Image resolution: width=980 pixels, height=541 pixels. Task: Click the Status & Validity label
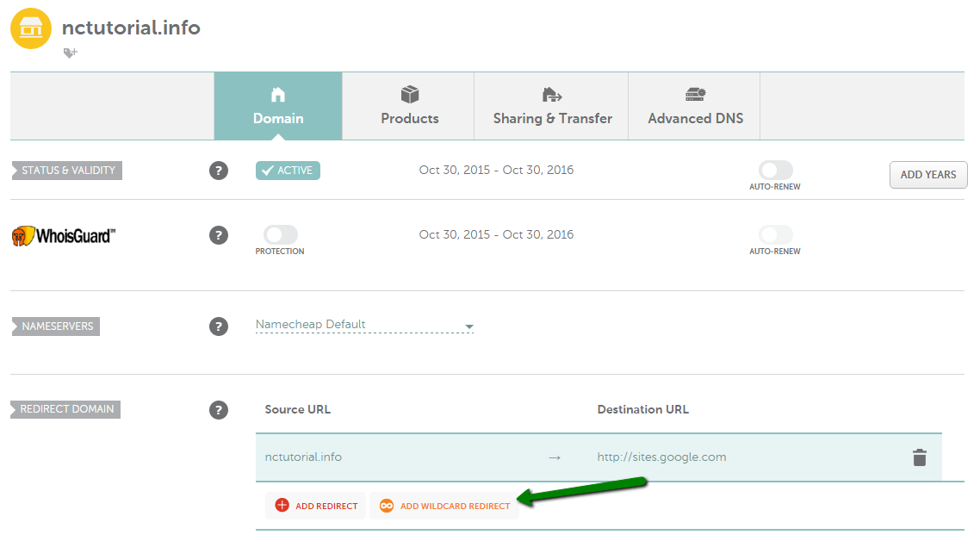[x=67, y=171]
